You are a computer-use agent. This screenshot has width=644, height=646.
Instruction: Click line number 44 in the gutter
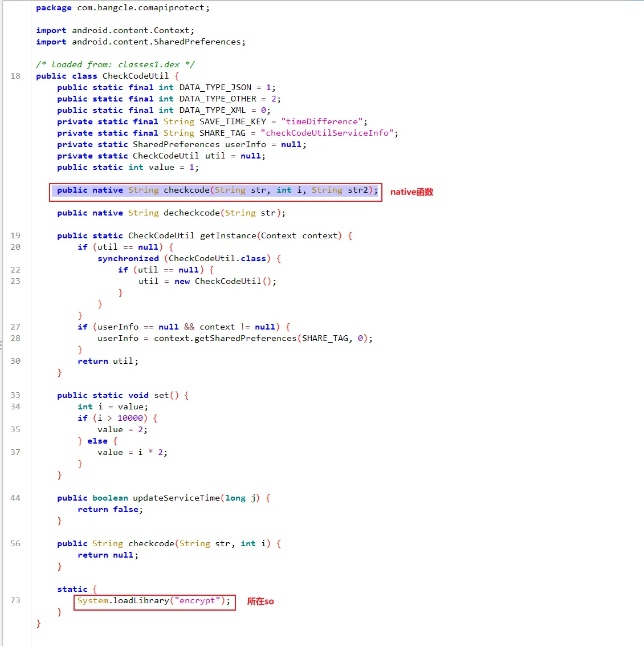pos(15,498)
